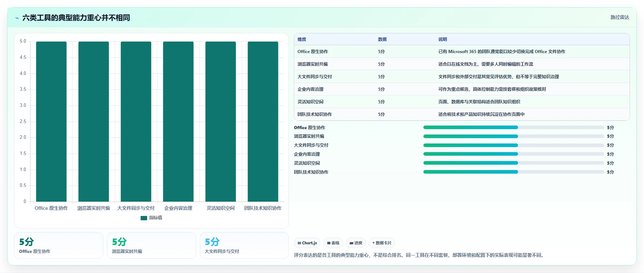Open the 浏览器实时共编 5分 data card

(151, 245)
